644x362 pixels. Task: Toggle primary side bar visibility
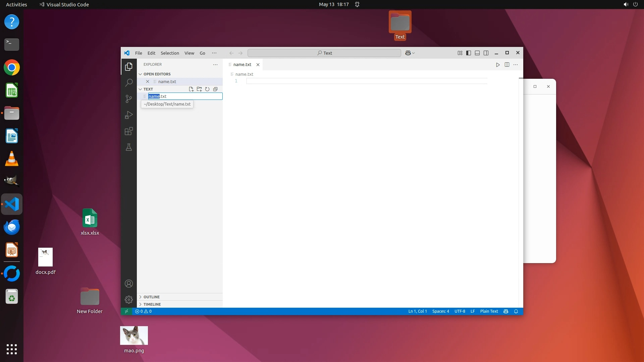[469, 53]
